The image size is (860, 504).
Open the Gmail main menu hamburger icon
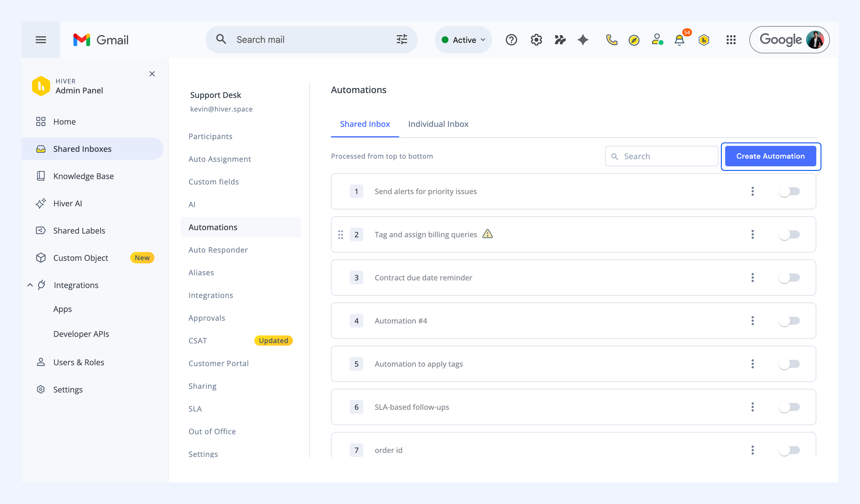[x=41, y=40]
